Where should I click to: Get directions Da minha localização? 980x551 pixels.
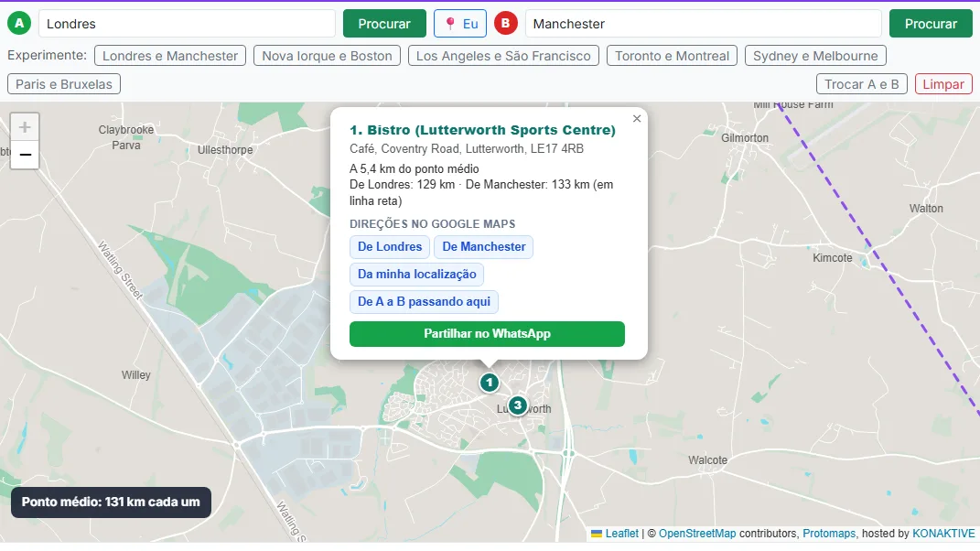(x=417, y=274)
